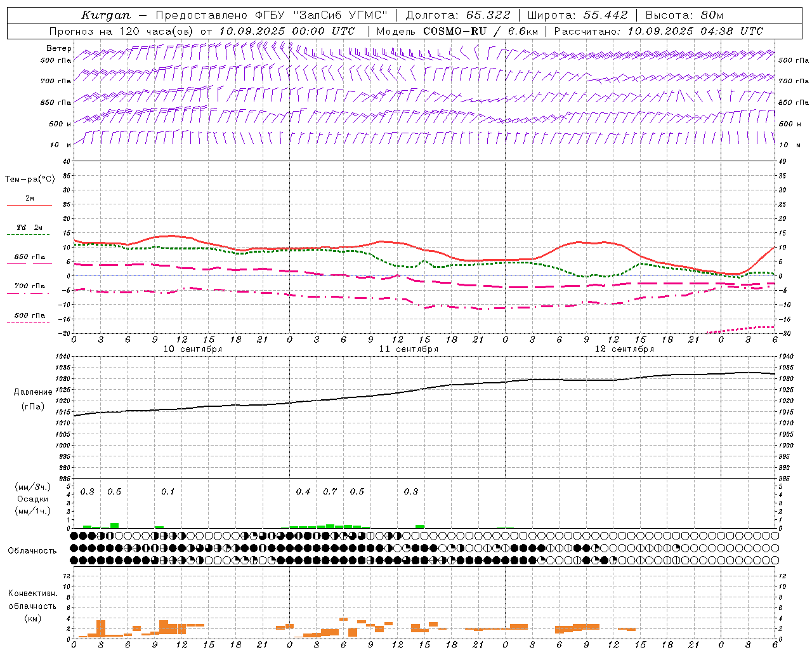Click the "Ветер" wind panel label
Screen dimensions: 812x650
pos(59,48)
